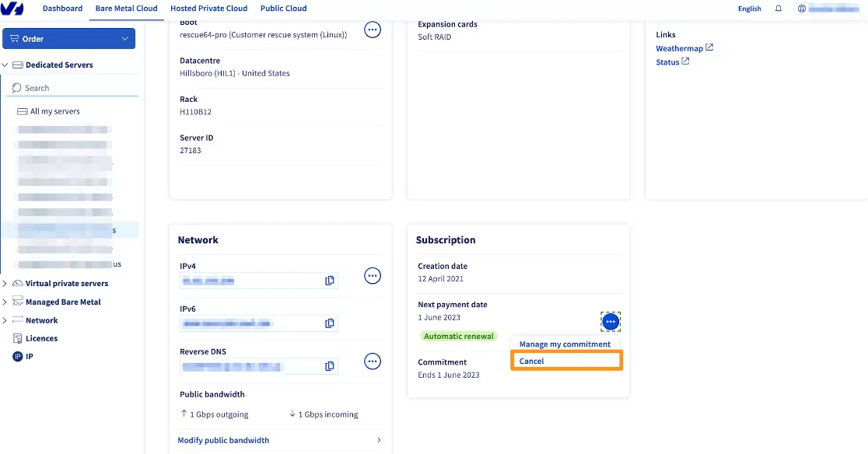Toggle the subscription actions ellipsis button
This screenshot has height=454, width=868.
click(x=611, y=321)
